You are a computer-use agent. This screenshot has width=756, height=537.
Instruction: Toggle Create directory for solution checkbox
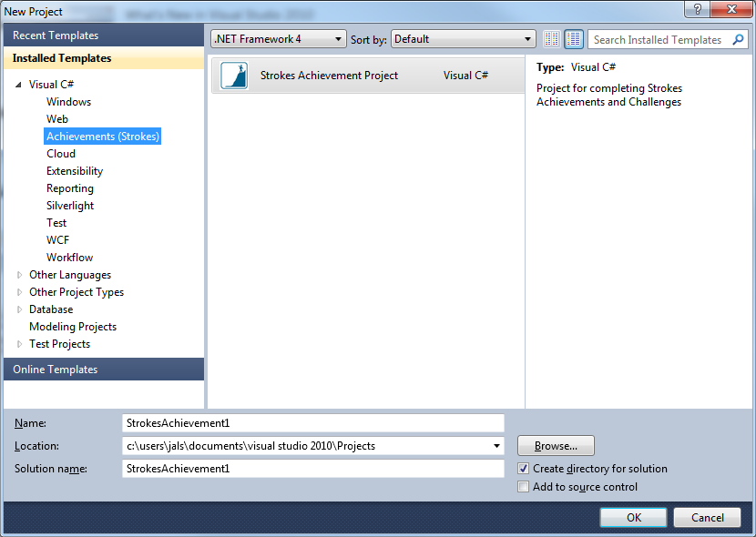[523, 468]
